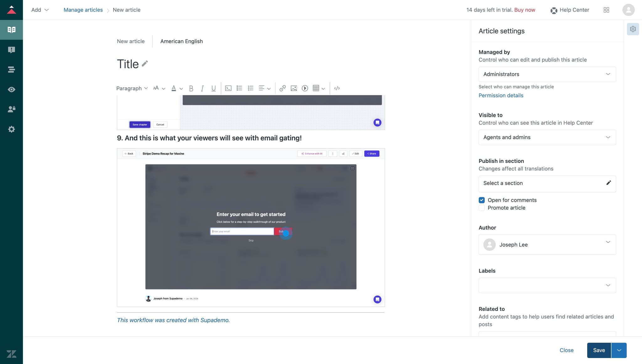Insert video with the play icon
642x364 pixels.
305,88
